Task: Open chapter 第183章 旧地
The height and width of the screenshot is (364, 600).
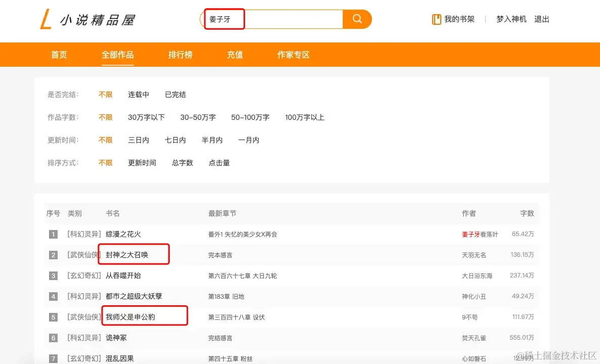Action: 226,296
